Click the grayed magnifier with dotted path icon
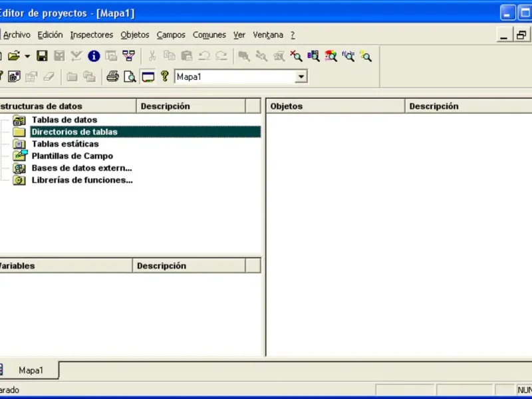Screen dimensions: 532x399 click(x=261, y=56)
